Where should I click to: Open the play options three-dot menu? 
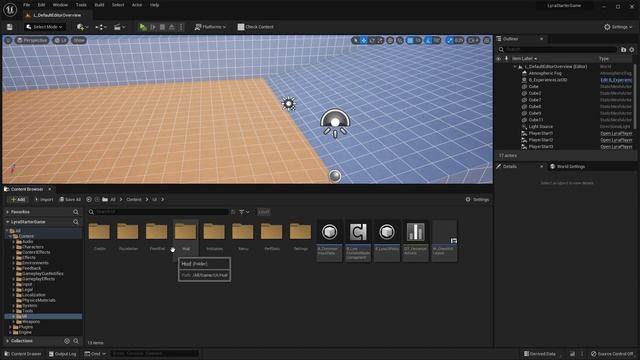click(181, 27)
